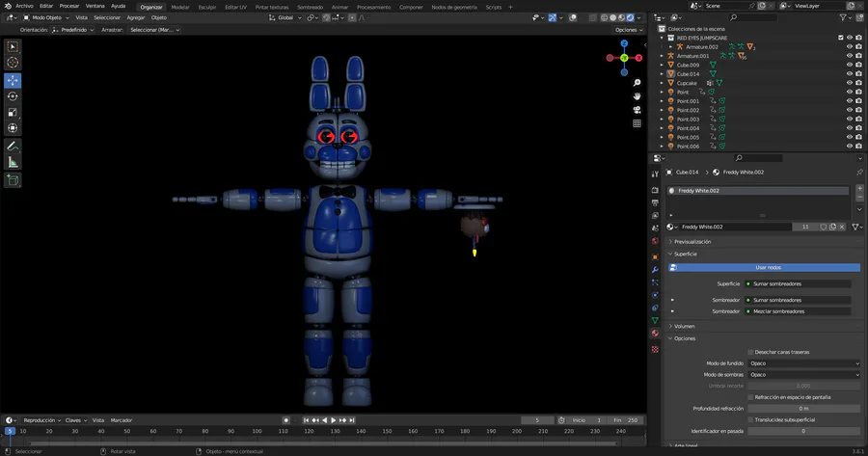The image size is (868, 456).
Task: Open the Opciones dropdown in viewport header
Action: pyautogui.click(x=629, y=30)
